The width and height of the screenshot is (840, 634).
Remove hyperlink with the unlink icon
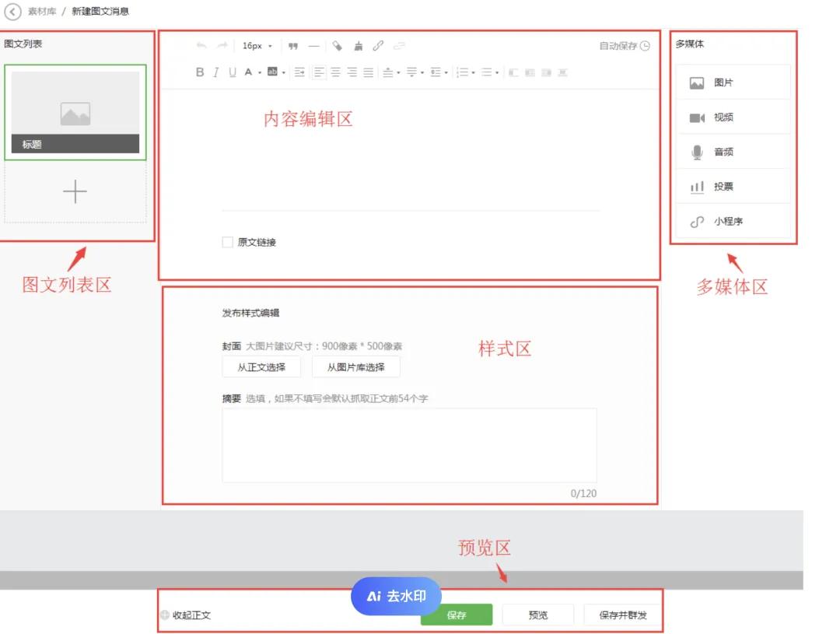(399, 46)
